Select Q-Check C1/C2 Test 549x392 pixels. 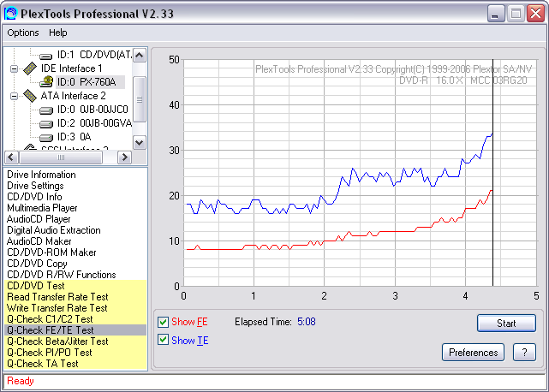pos(75,319)
